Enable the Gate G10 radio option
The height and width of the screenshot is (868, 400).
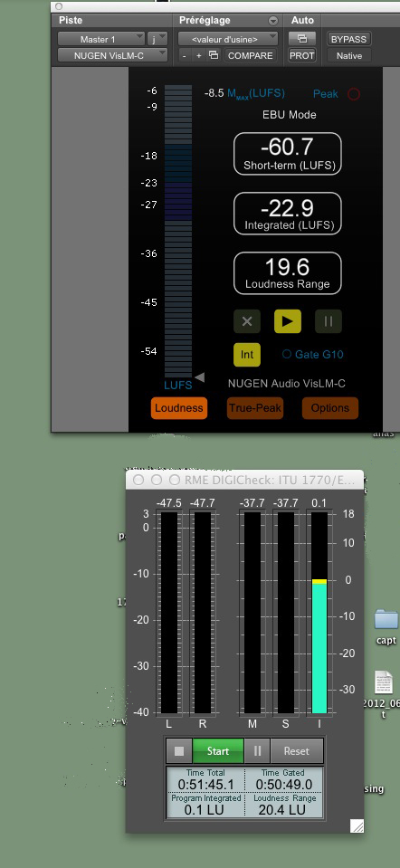coord(287,354)
